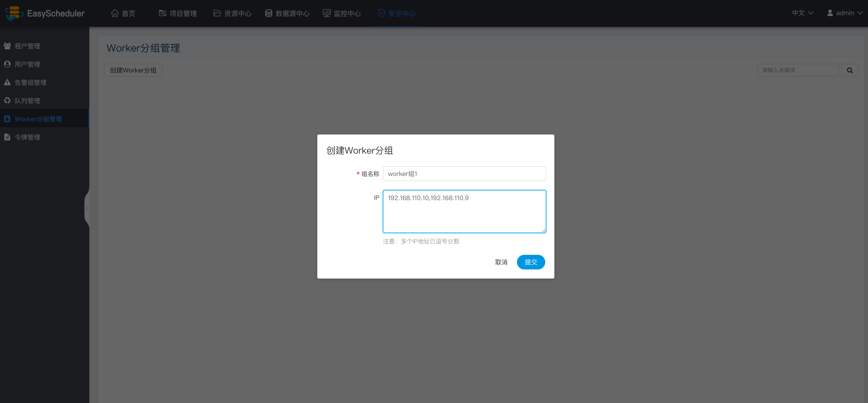Focus the 请输入关键词 search field
Viewport: 868px width, 403px height.
point(798,70)
